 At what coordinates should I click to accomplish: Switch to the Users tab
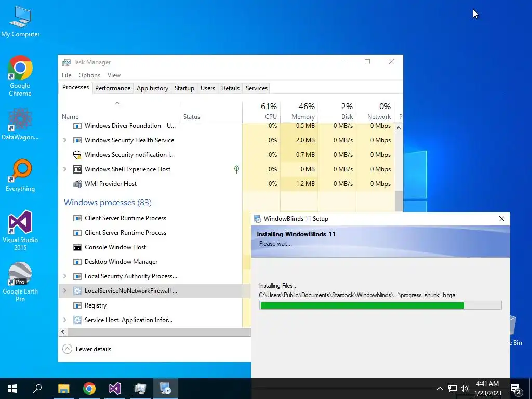pyautogui.click(x=208, y=88)
